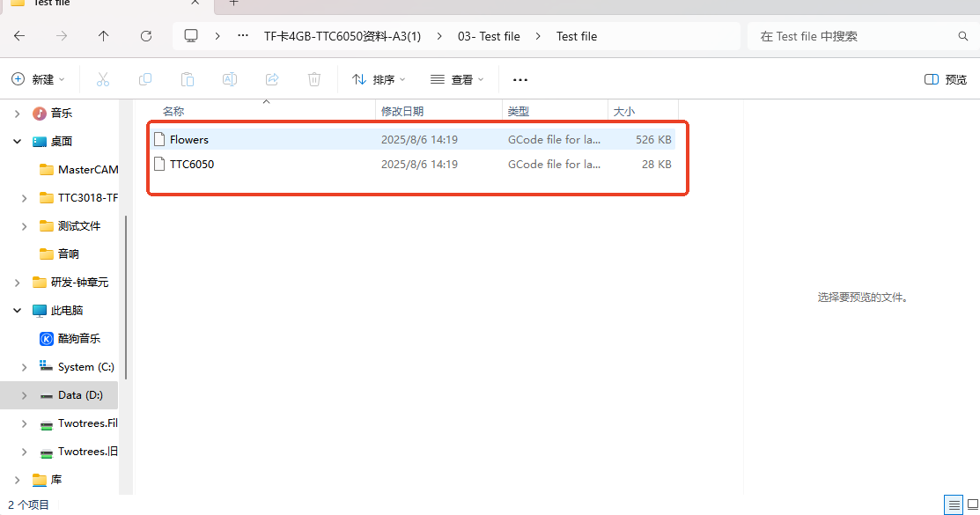Open the 查看 view menu
The image size is (980, 515).
pyautogui.click(x=457, y=79)
